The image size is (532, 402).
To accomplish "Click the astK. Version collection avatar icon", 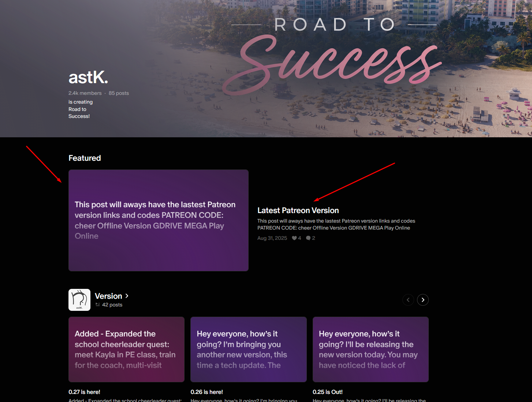I will (79, 300).
